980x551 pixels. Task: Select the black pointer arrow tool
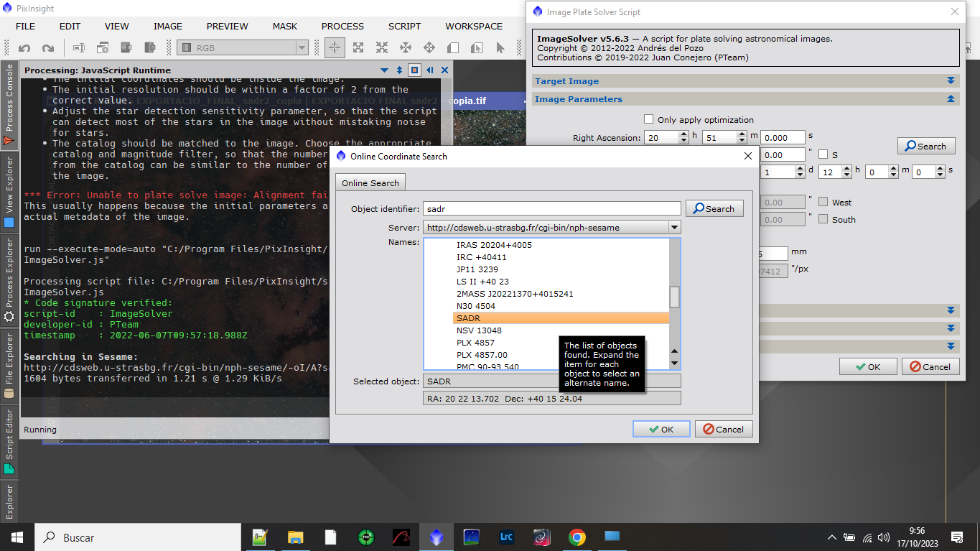pos(500,48)
